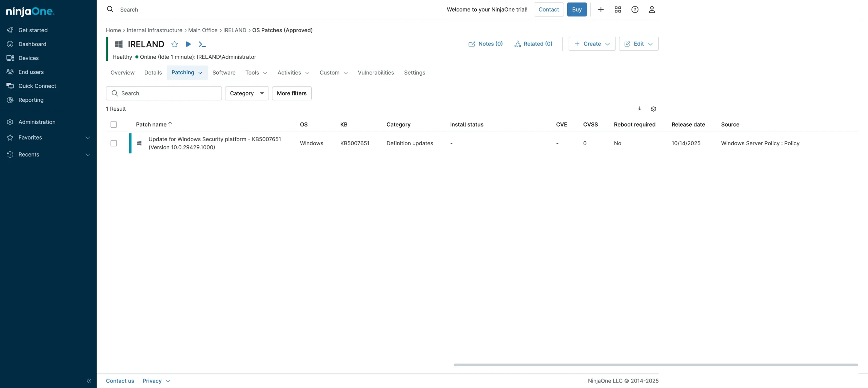Screen dimensions: 868x388
Task: Click the Windows icon in the patch row
Action: click(139, 143)
